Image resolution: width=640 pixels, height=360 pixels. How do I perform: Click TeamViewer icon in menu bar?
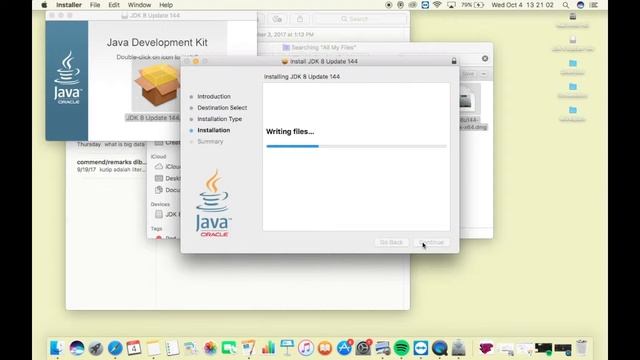tap(425, 5)
